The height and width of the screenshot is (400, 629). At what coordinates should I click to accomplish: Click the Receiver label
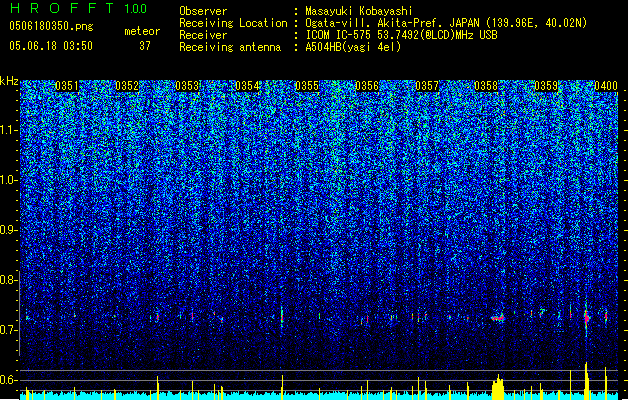click(x=203, y=35)
